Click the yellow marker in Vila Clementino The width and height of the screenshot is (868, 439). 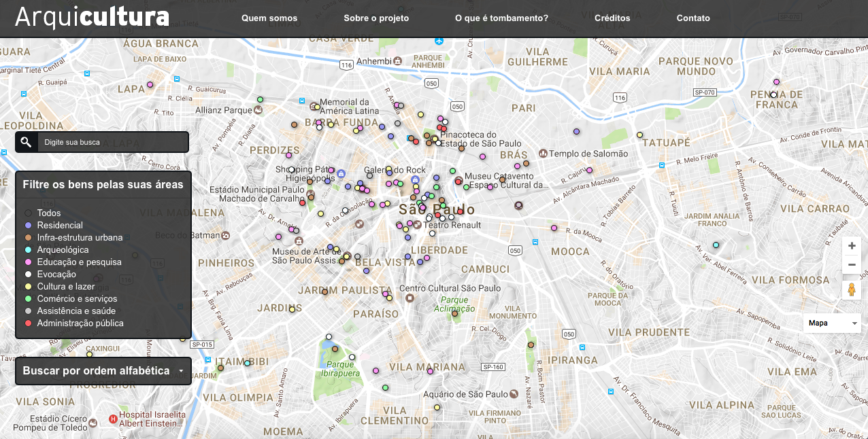[x=437, y=408]
